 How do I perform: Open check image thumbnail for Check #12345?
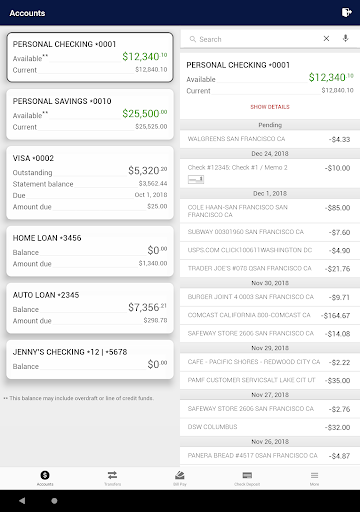196,179
